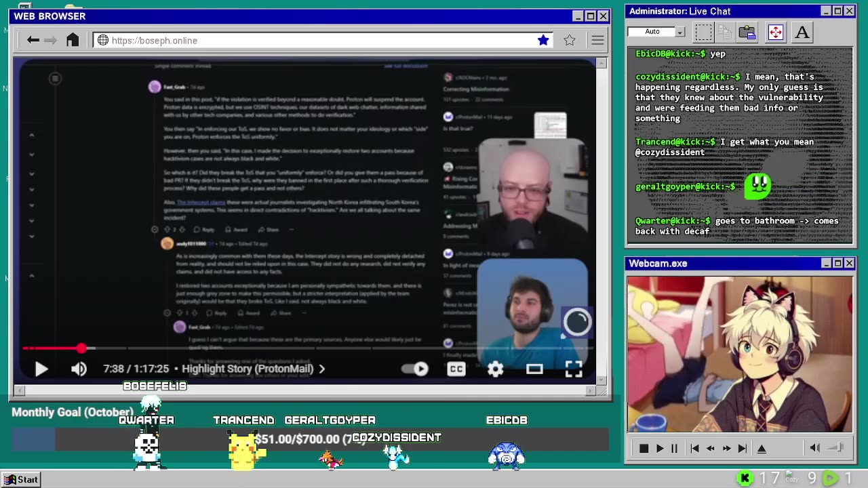Focus the boseph.online address field
868x488 pixels.
324,41
